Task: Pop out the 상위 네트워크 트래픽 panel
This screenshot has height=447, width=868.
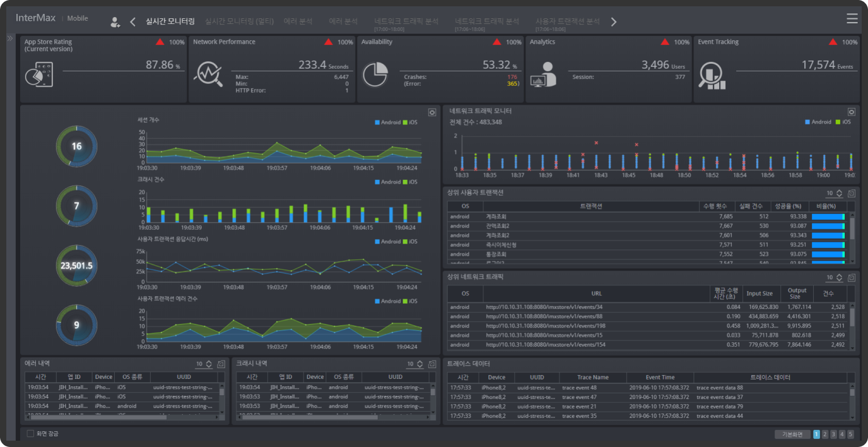Action: (851, 278)
